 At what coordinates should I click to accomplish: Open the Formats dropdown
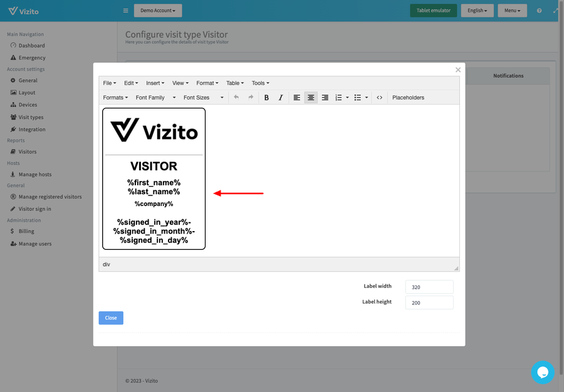(115, 98)
